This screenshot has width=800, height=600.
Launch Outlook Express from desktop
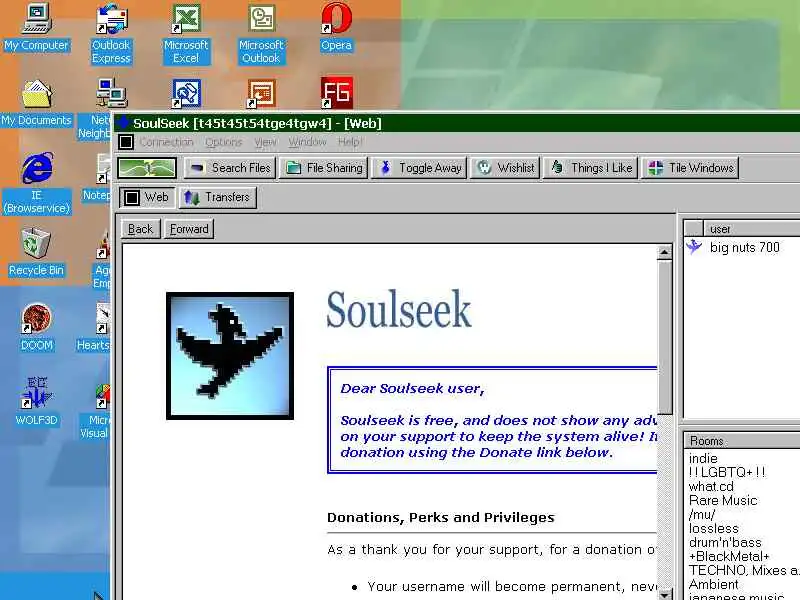[x=111, y=34]
